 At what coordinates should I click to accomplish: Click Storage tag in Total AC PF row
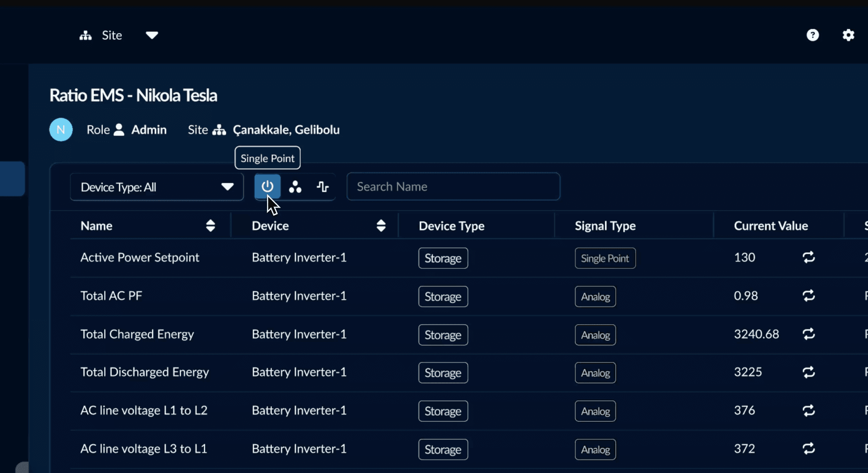(443, 296)
